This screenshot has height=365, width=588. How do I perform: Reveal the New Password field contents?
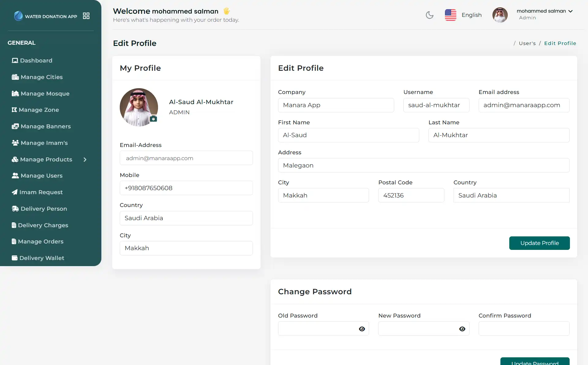462,329
